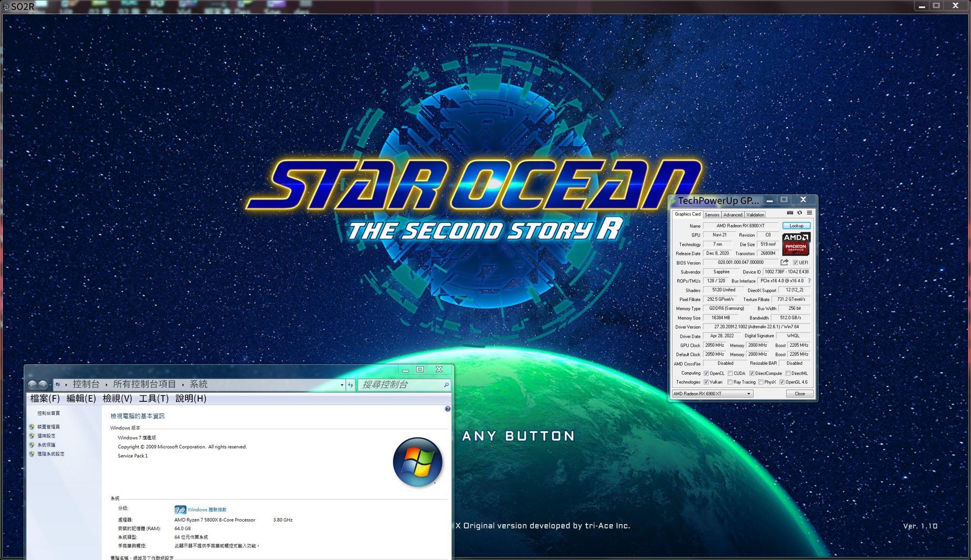Click the address bar refresh icon

pos(350,385)
